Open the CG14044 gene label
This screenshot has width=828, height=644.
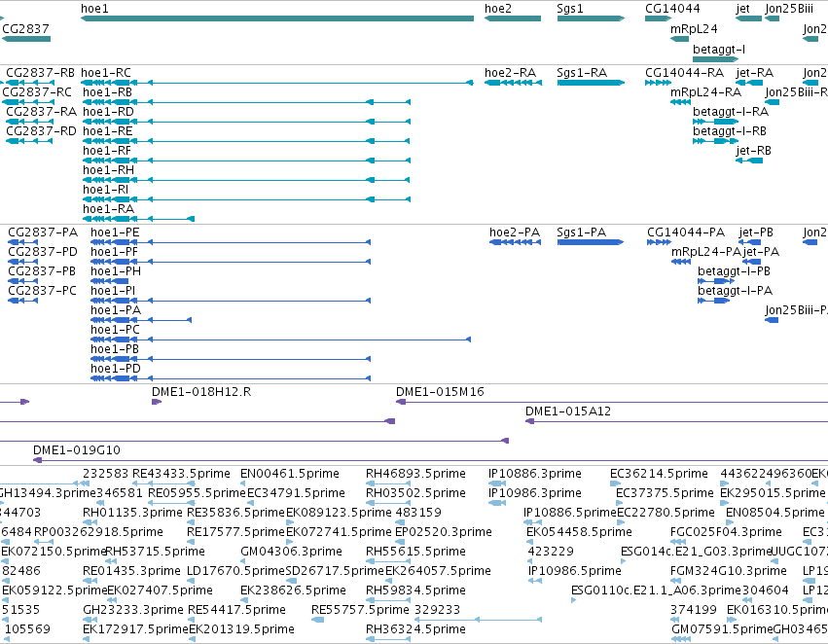tap(672, 9)
